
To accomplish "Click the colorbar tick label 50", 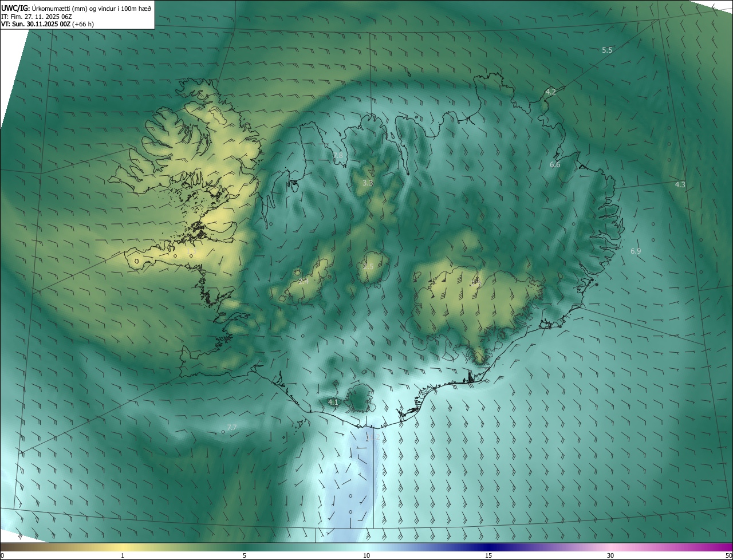I will (728, 555).
